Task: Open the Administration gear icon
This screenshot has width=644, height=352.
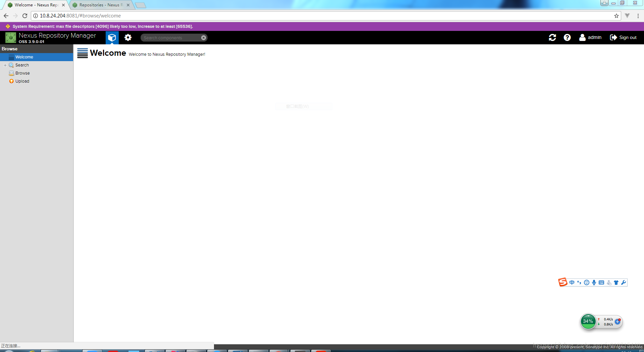Action: (128, 38)
